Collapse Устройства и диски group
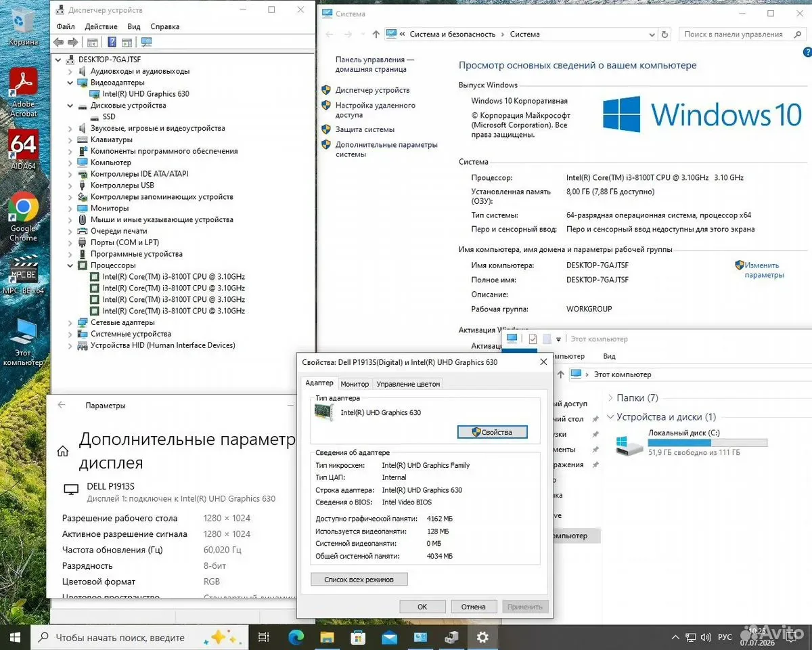The image size is (812, 650). point(610,416)
